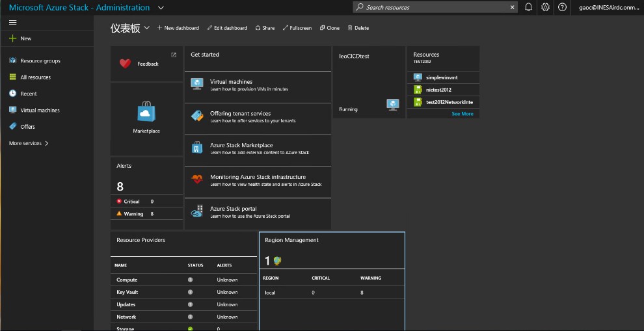Screen dimensions: 644x331
Task: Click the Azure Stack Marketplace building icon
Action: pyautogui.click(x=197, y=147)
